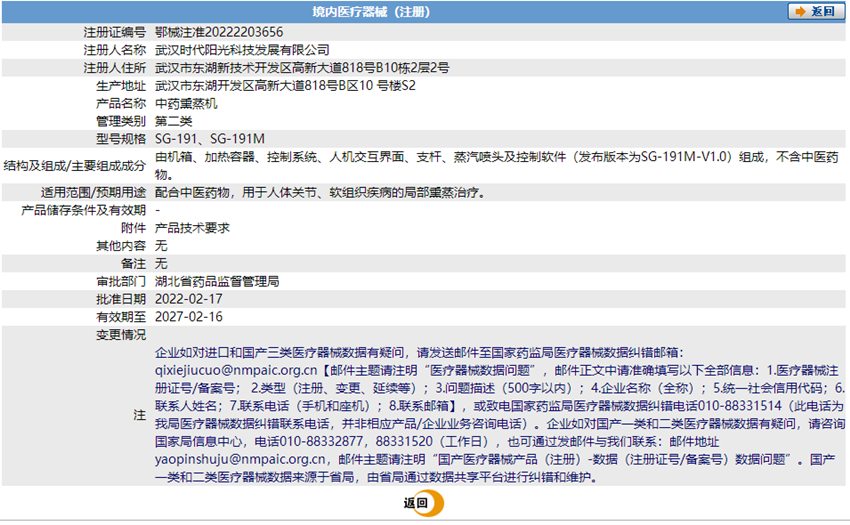Click approval department 湖北省药品监督管理局
The height and width of the screenshot is (525, 850).
pos(217,281)
